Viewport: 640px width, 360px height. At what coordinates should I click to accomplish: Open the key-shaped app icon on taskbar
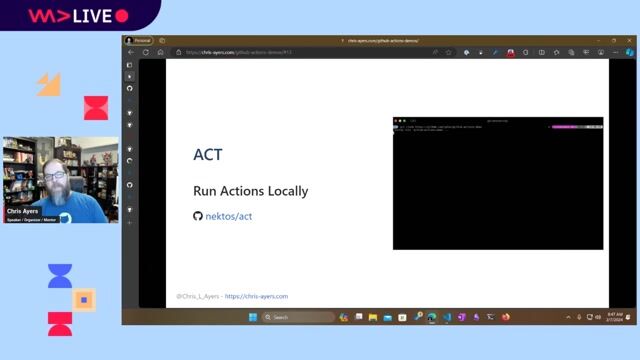tap(418, 316)
